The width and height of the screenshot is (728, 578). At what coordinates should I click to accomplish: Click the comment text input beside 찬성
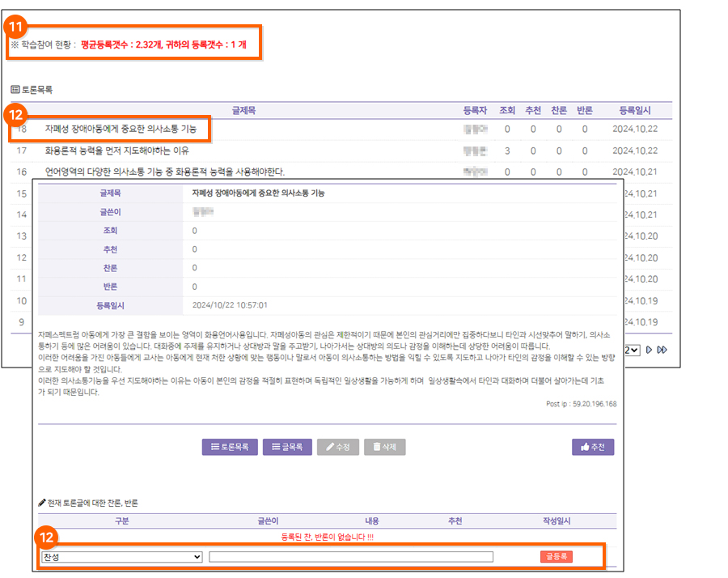pyautogui.click(x=351, y=557)
